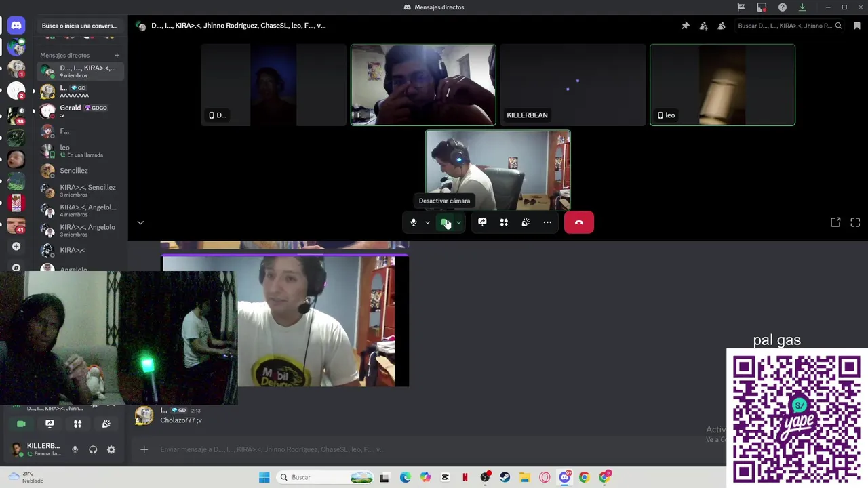Viewport: 868px width, 488px height.
Task: Mute microphone in user panel
Action: [x=75, y=450]
